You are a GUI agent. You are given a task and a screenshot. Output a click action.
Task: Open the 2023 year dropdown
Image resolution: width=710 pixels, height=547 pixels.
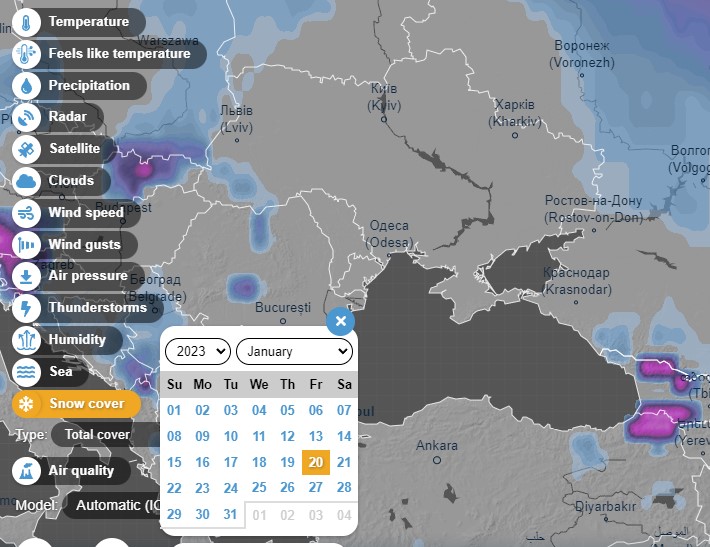198,351
